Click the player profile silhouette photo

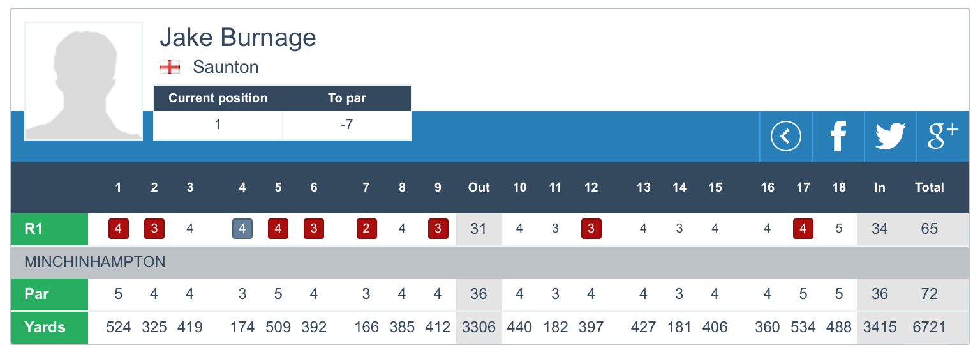click(84, 81)
